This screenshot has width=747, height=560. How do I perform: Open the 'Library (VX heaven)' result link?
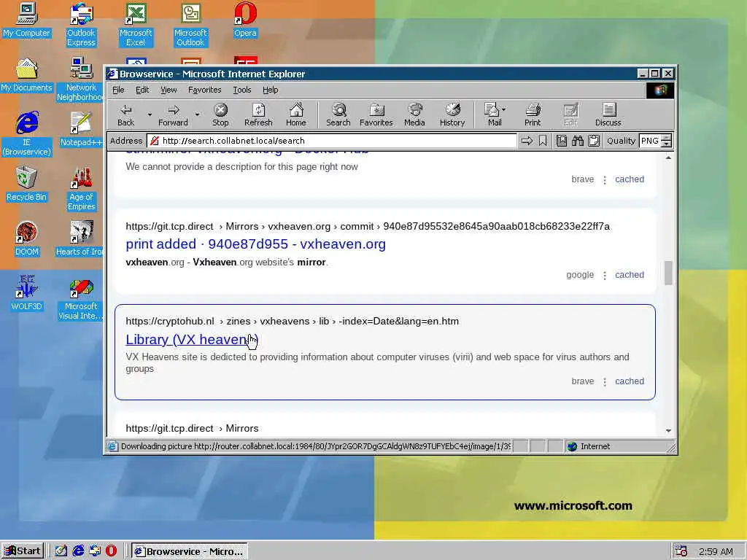click(192, 340)
